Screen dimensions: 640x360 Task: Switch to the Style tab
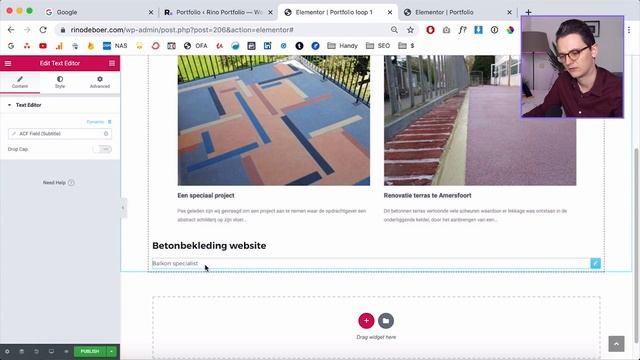(x=60, y=82)
